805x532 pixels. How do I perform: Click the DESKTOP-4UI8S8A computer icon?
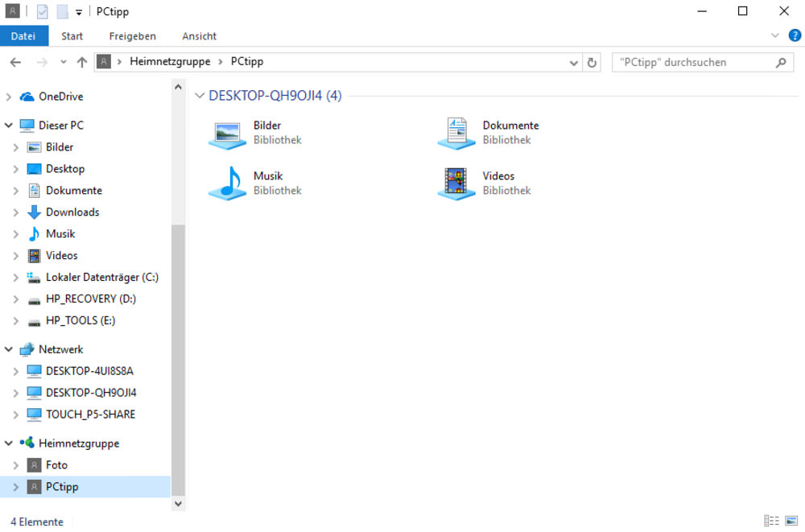coord(34,371)
